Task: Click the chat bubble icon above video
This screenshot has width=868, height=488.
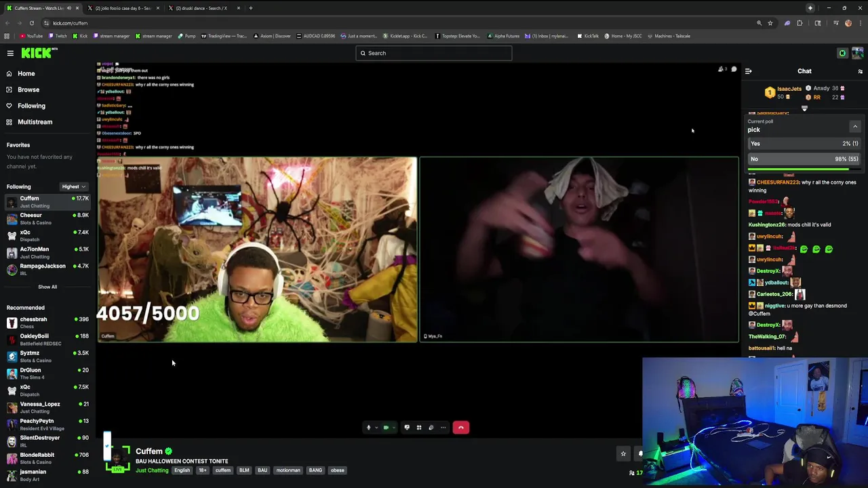Action: pos(734,69)
